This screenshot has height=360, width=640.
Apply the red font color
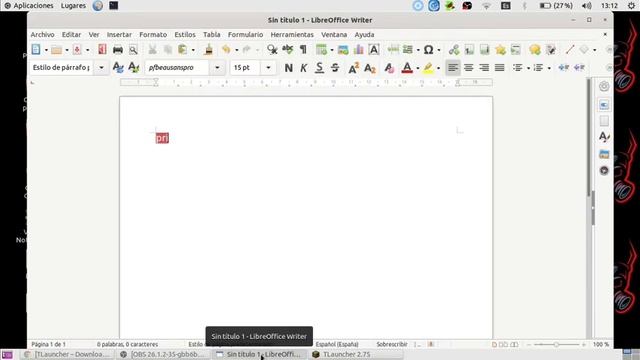(x=407, y=68)
